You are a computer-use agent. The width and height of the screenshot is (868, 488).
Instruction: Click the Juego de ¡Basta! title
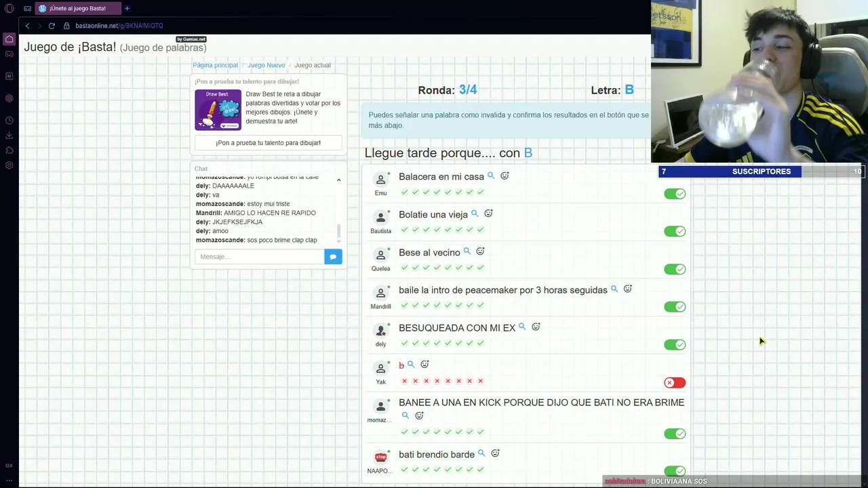pyautogui.click(x=70, y=47)
